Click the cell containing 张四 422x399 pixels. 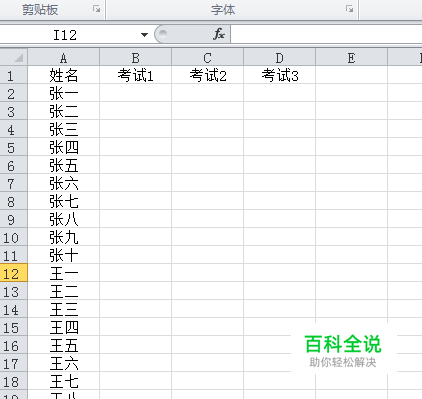(x=63, y=147)
